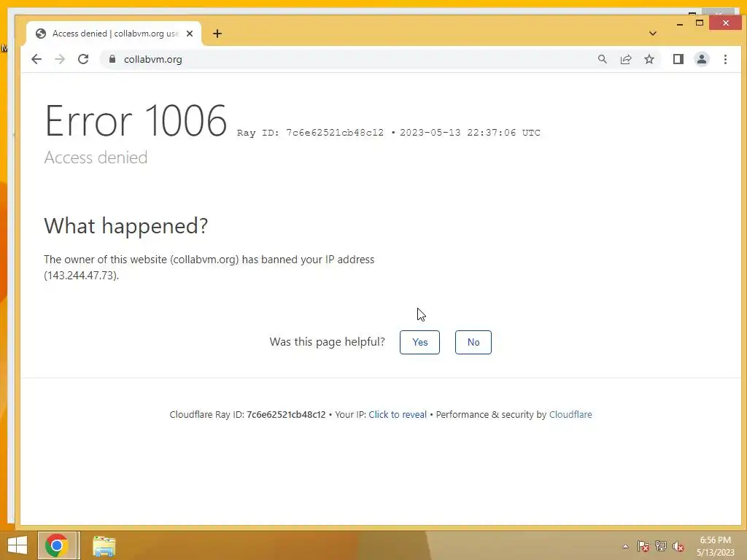Open the Chrome side panel
The height and width of the screenshot is (560, 747).
pyautogui.click(x=678, y=59)
